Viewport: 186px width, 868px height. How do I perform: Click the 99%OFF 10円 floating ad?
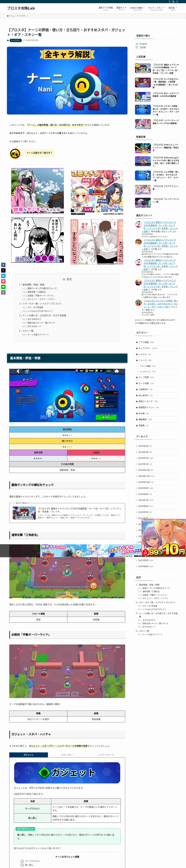pos(163,538)
